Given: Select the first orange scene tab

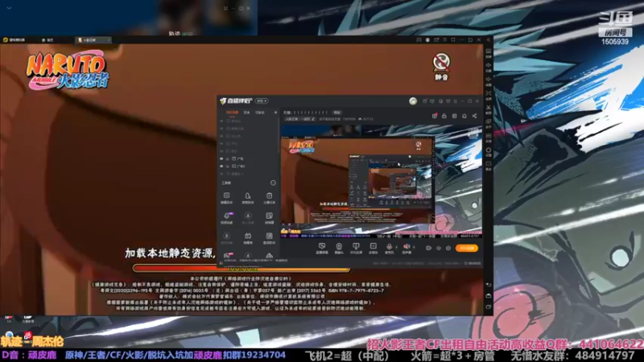Looking at the screenshot, I should 232,113.
